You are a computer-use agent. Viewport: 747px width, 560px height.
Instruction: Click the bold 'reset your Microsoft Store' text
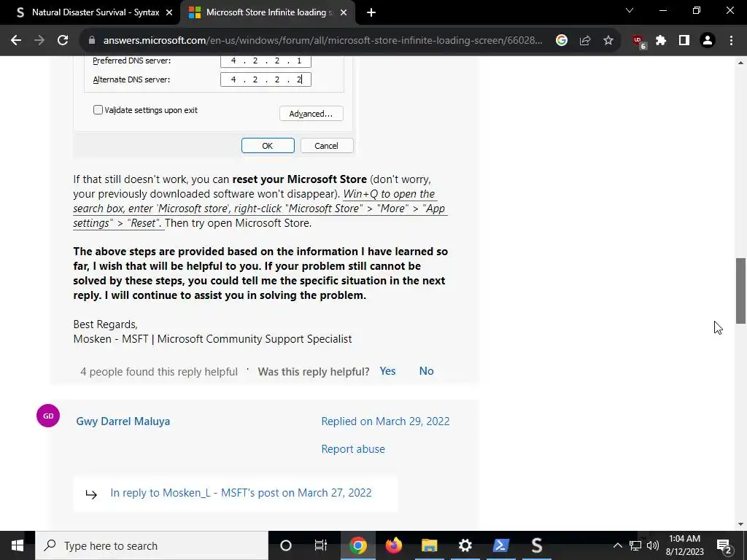(x=300, y=179)
